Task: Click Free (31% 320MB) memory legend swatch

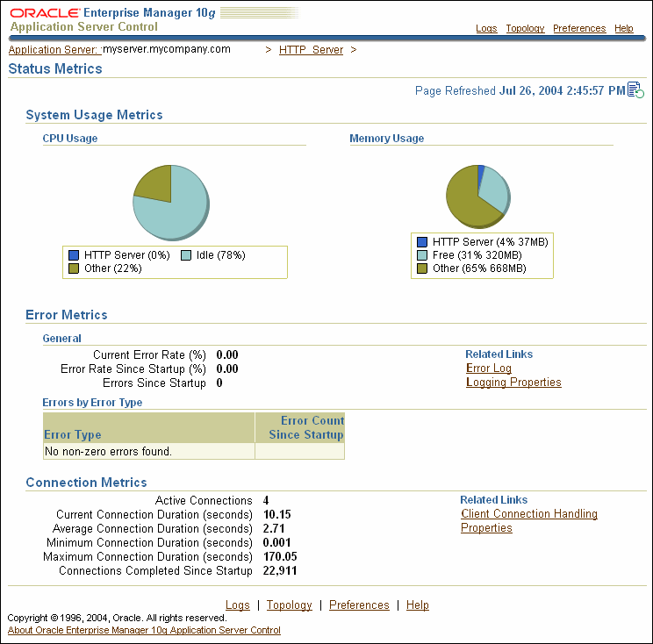Action: 422,255
